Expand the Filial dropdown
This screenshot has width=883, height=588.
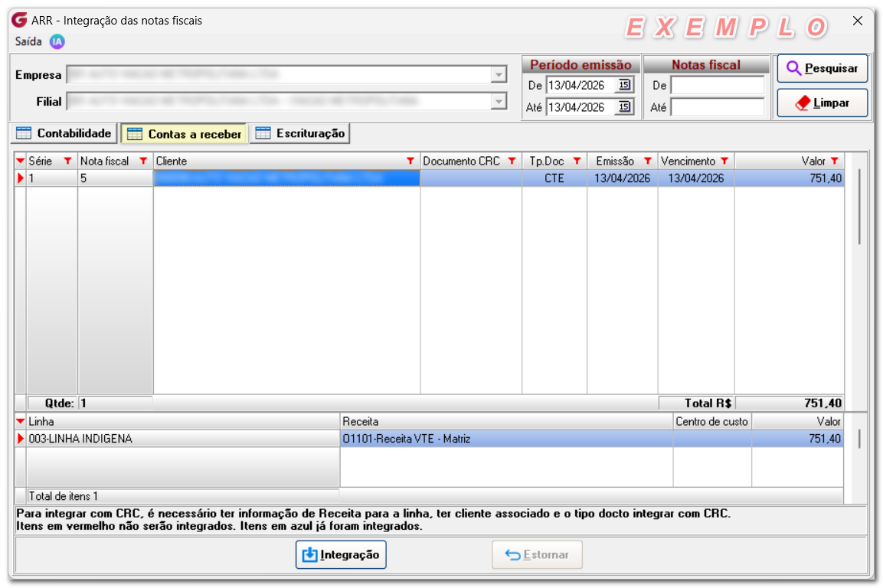coord(499,101)
